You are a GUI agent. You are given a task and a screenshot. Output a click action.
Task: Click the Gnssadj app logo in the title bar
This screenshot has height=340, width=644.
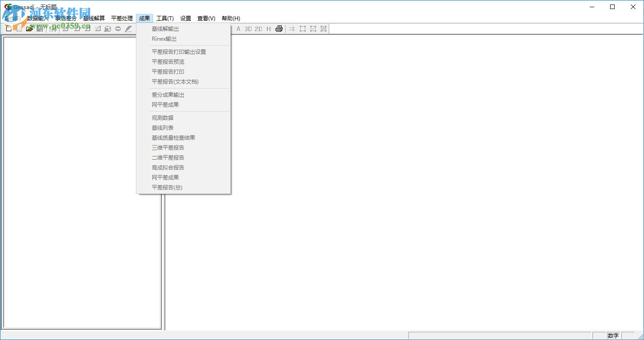[x=8, y=7]
